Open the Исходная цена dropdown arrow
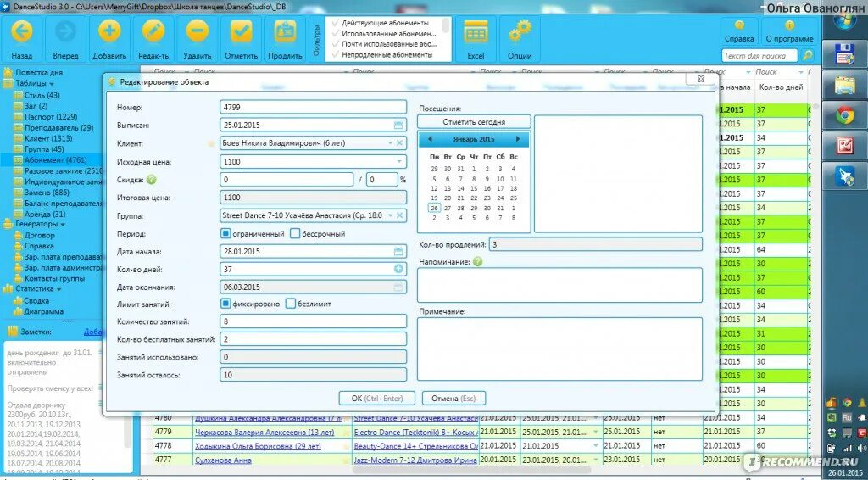 pyautogui.click(x=399, y=162)
